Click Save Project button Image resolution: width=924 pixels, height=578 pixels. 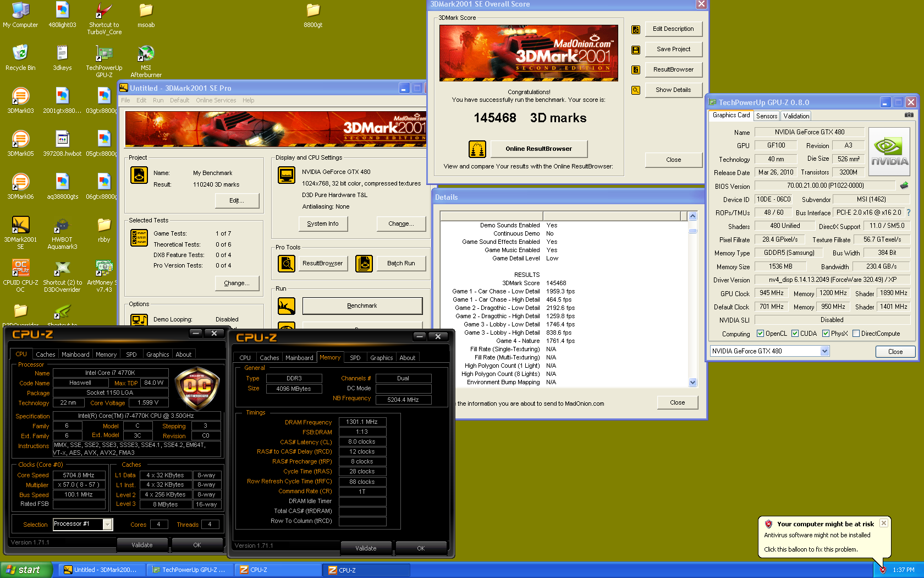point(674,50)
